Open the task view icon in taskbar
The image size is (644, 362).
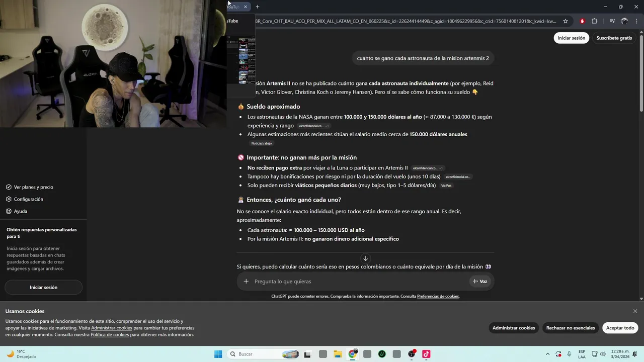(307, 354)
